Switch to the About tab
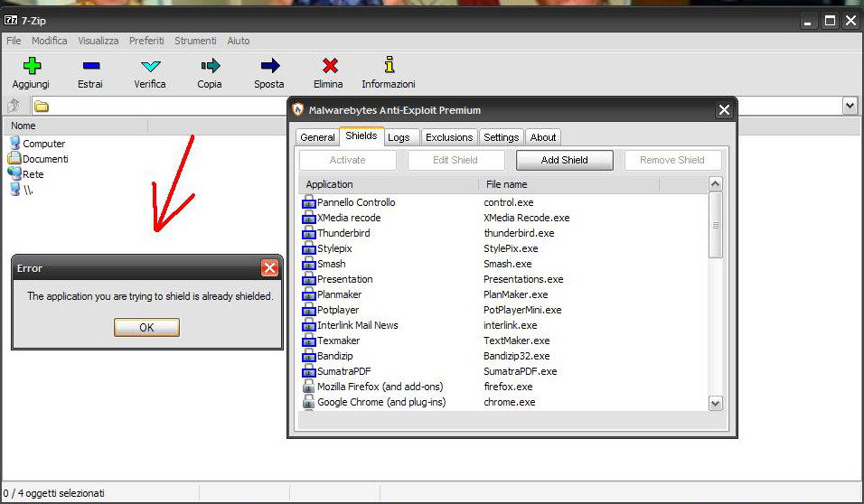 point(543,137)
